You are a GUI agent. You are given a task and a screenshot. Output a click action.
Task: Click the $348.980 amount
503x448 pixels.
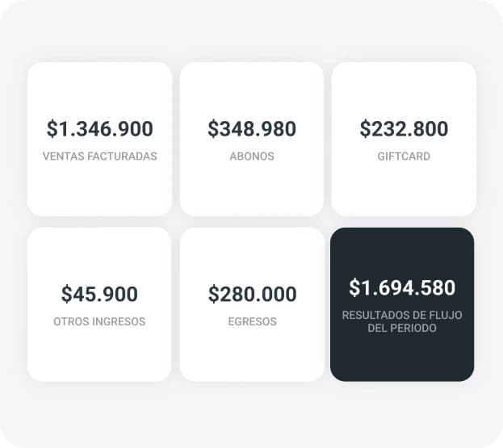pyautogui.click(x=252, y=129)
